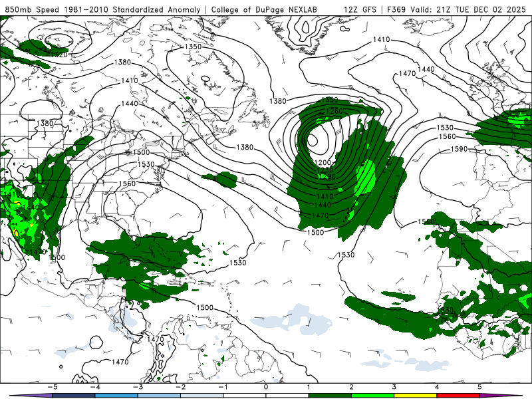Click the 'Valid: 21Z TUE DEC 02 2025' timestamp

467,10
